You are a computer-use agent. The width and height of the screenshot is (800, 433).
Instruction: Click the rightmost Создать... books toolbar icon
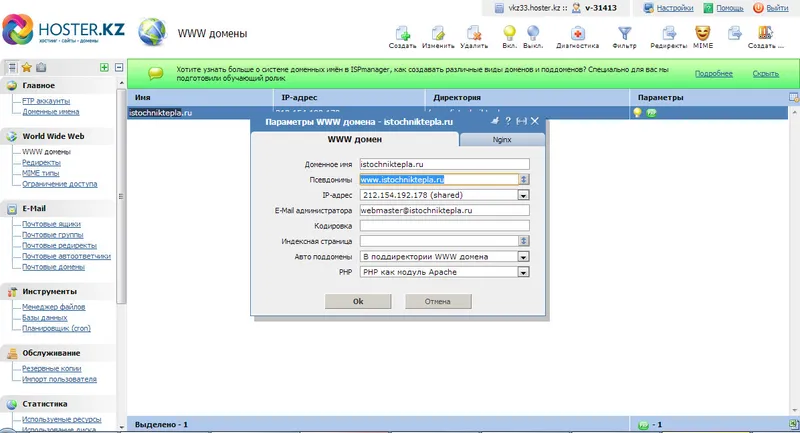click(x=765, y=34)
